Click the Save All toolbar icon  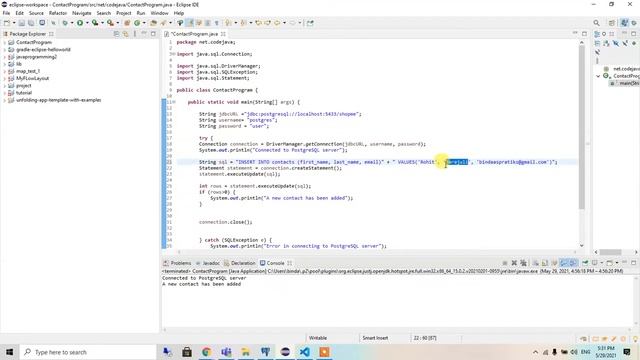coord(31,23)
